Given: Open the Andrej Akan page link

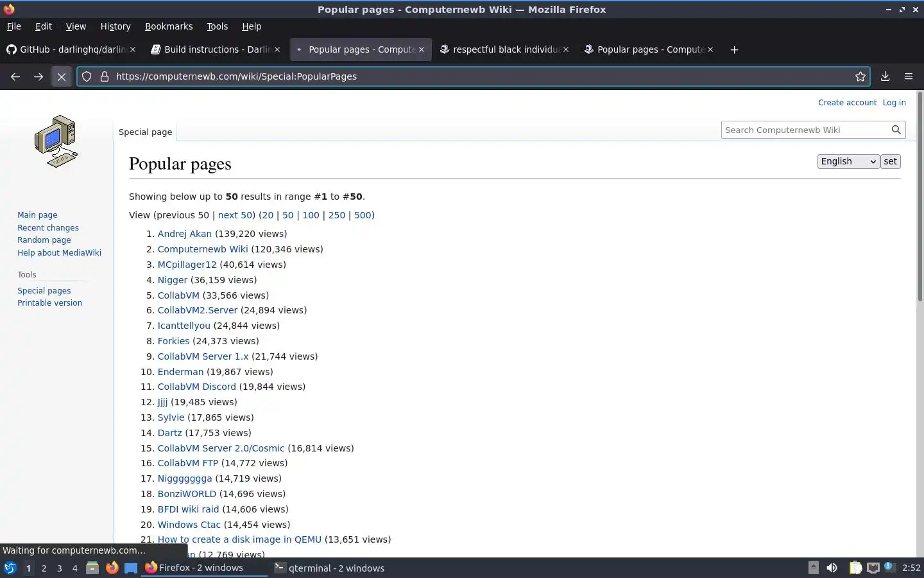Looking at the screenshot, I should (x=185, y=234).
